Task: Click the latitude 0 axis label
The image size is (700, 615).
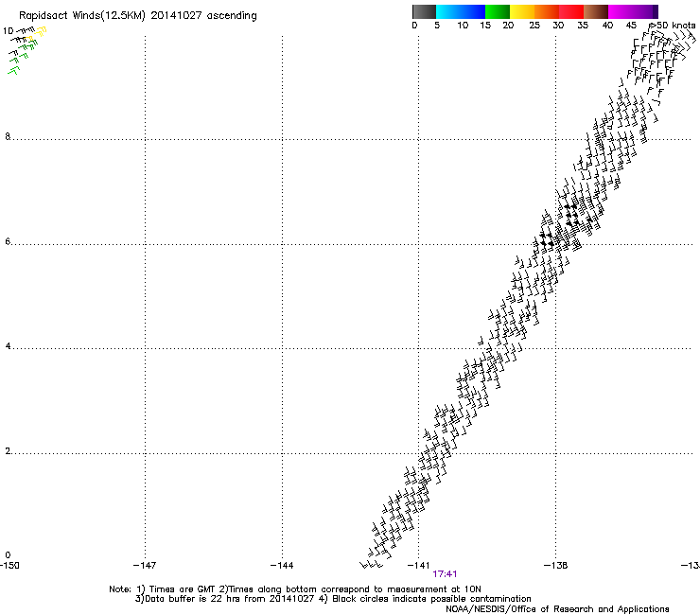Action: click(x=8, y=555)
